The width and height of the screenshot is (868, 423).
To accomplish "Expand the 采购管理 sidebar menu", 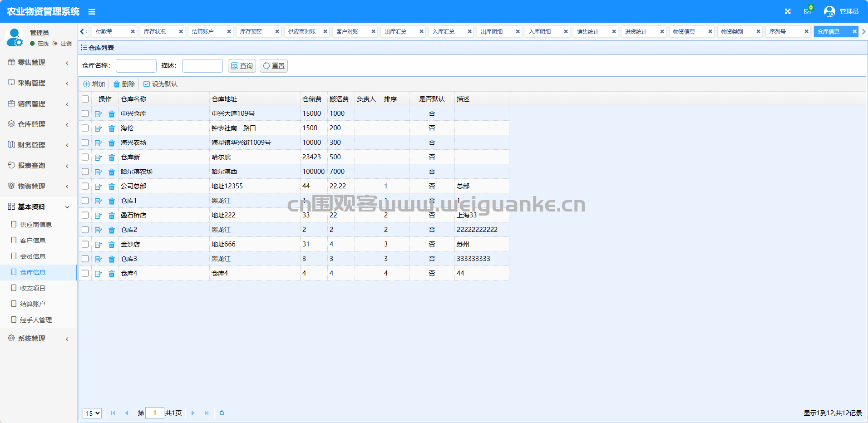I will [39, 83].
